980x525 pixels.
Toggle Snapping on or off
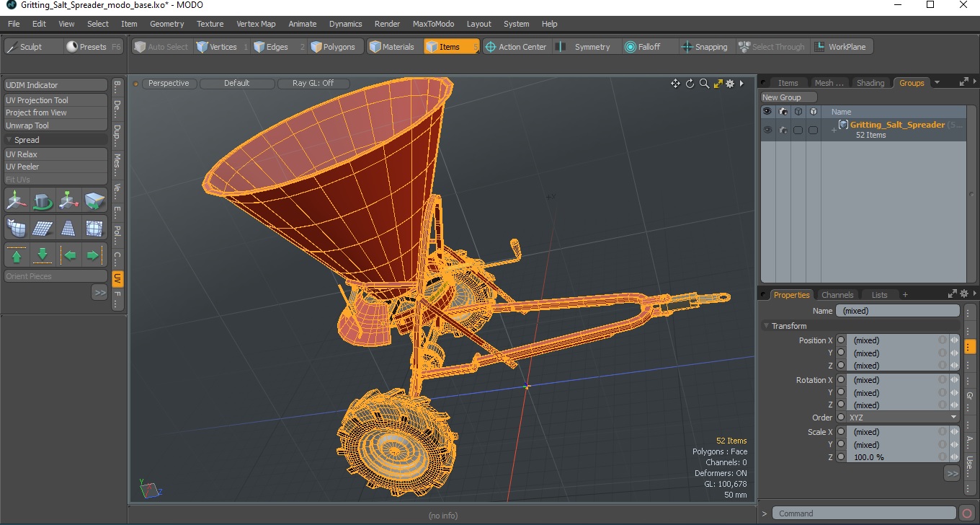705,47
